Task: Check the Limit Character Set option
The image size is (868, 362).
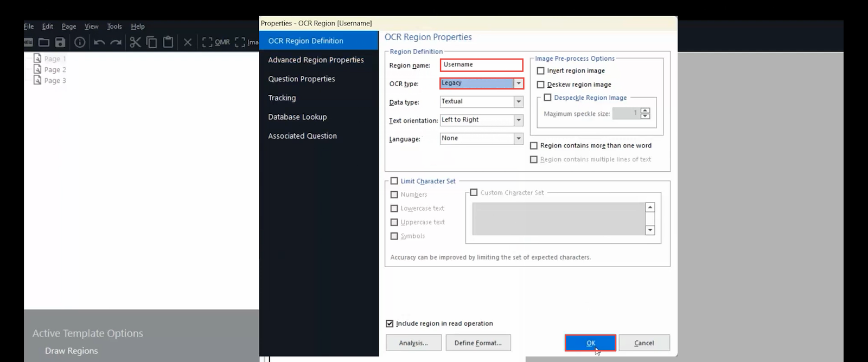Action: pos(394,181)
